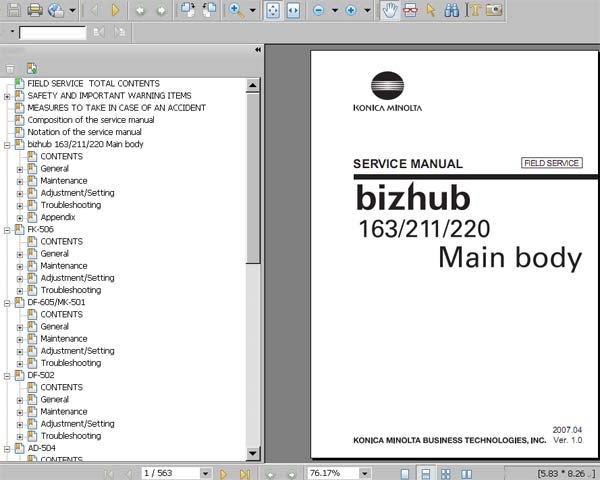This screenshot has height=480, width=600.
Task: Click the email/globe toolbar icon
Action: pos(56,10)
